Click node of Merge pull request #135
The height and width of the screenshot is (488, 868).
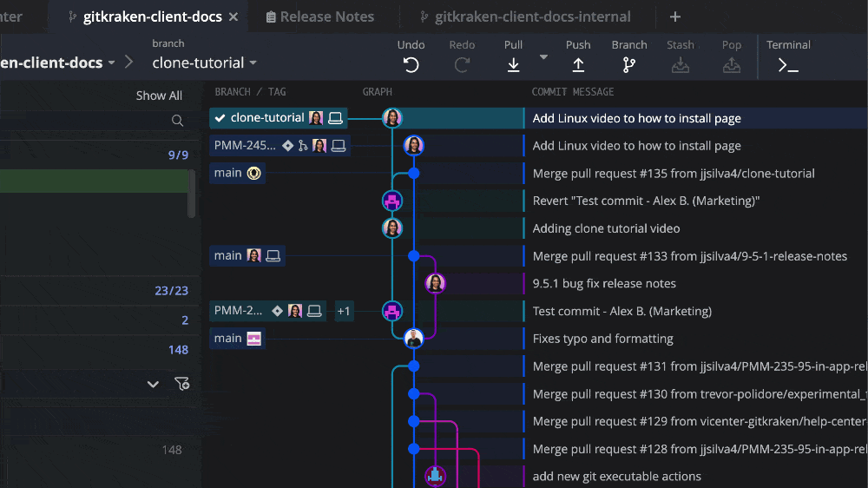(x=413, y=174)
